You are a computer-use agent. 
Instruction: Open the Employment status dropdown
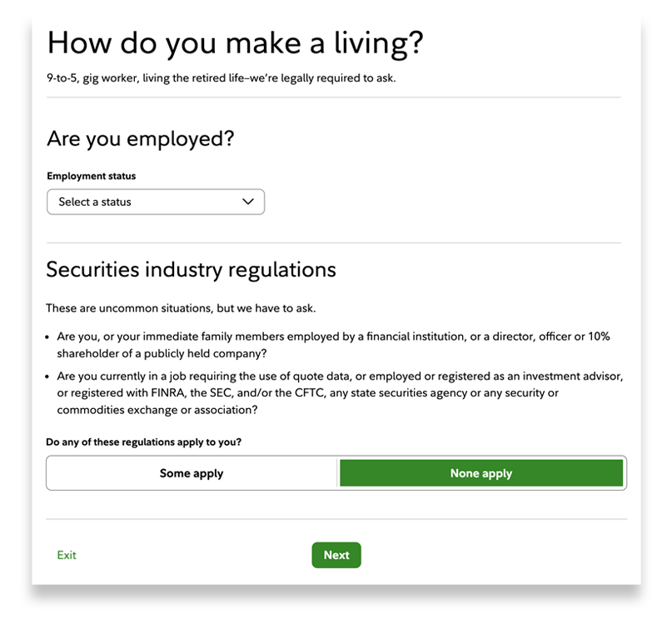pos(156,202)
